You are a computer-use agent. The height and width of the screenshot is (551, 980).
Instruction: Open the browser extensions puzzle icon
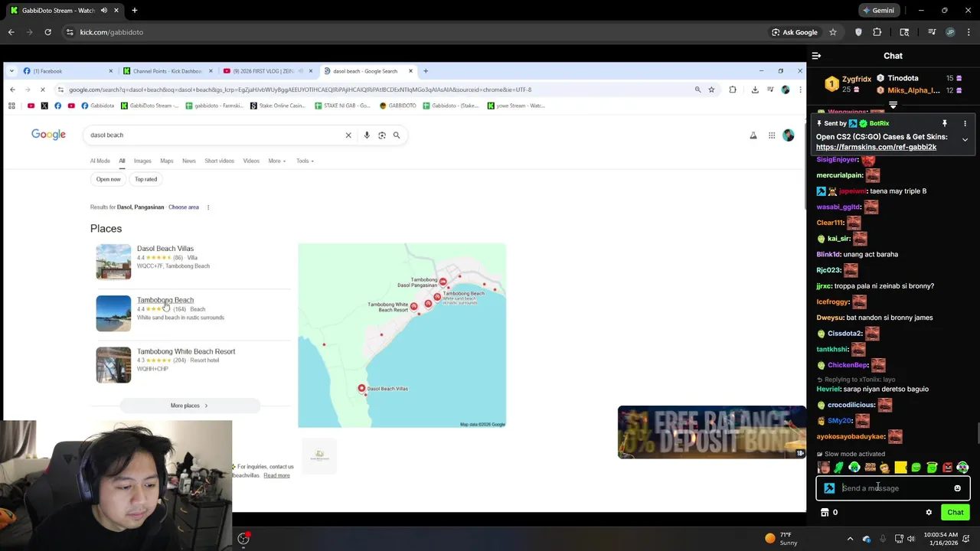point(877,32)
